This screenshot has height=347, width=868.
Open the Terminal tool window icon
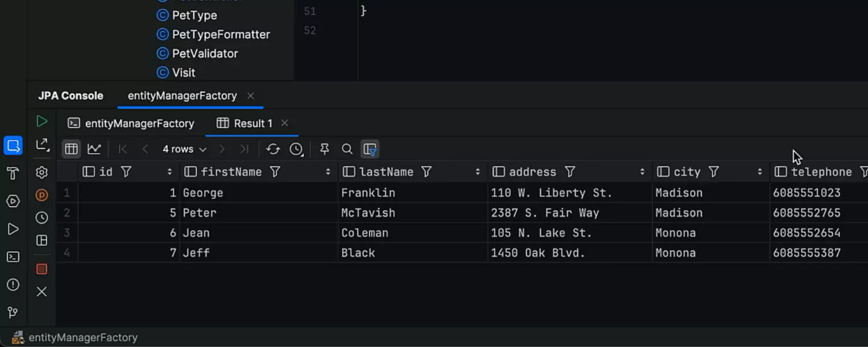(13, 257)
